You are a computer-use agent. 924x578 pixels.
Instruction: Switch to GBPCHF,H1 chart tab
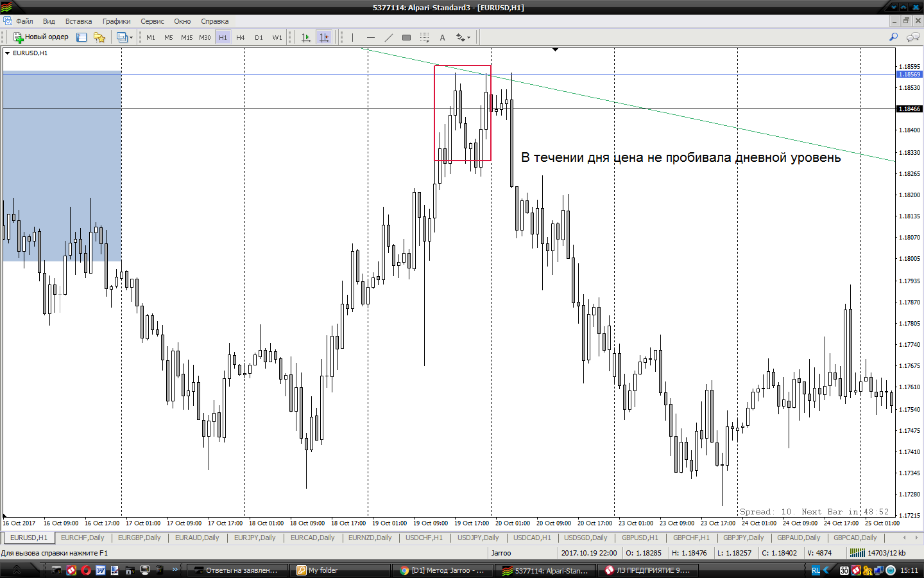point(691,538)
